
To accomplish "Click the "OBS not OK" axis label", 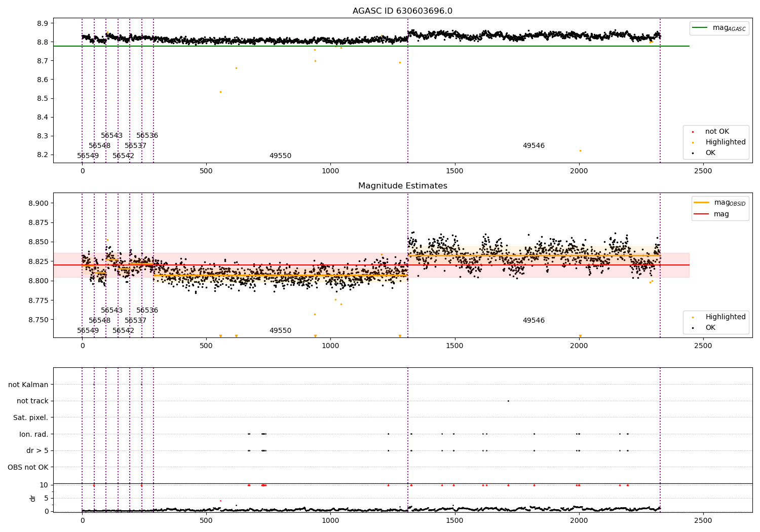I will point(28,467).
